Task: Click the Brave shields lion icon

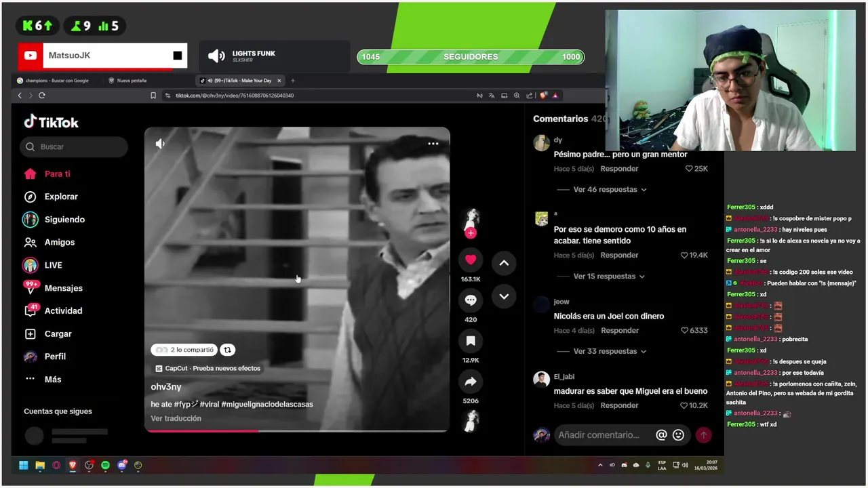Action: (543, 96)
